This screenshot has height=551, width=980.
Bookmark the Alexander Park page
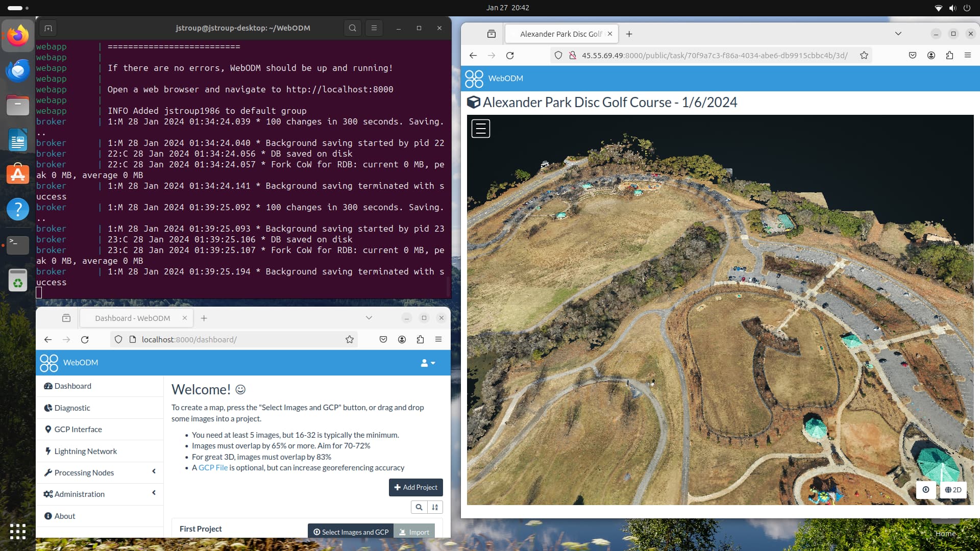tap(864, 56)
